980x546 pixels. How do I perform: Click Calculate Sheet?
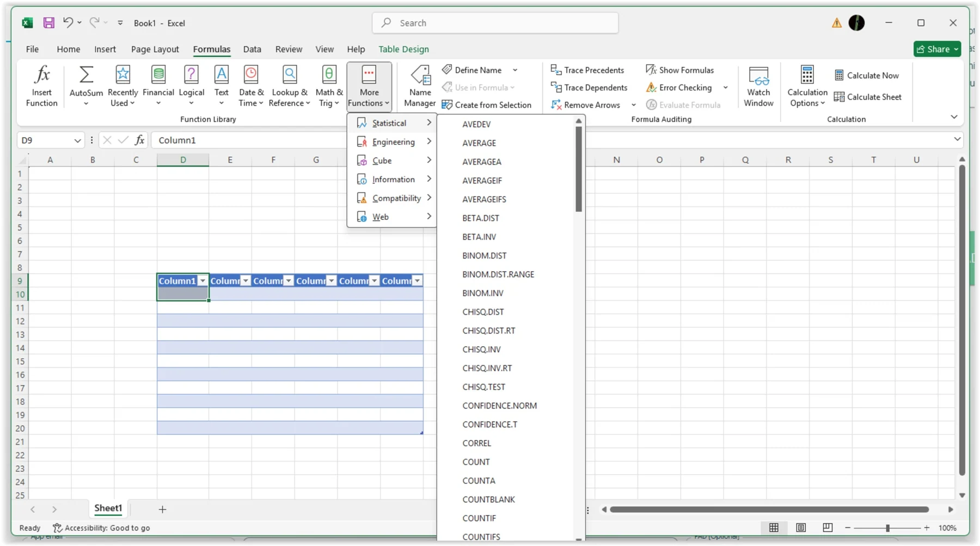(868, 97)
